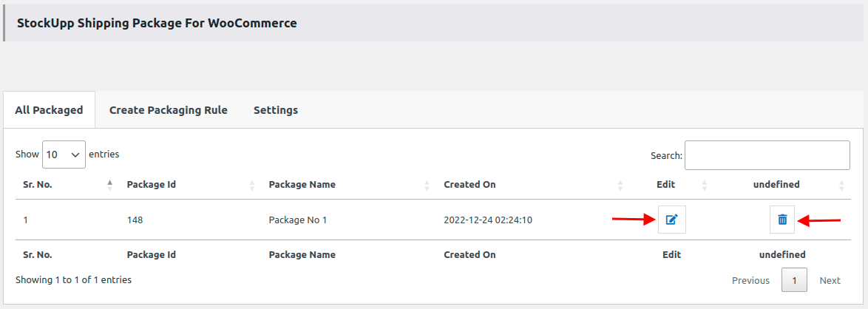Click the package id 148 cell
The width and height of the screenshot is (868, 309).
(x=135, y=220)
